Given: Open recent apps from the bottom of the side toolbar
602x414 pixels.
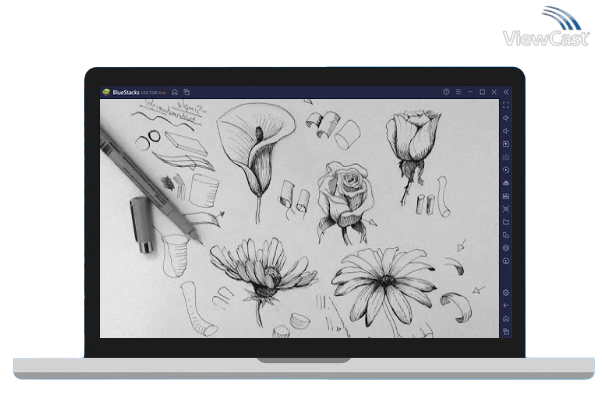Looking at the screenshot, I should (506, 331).
